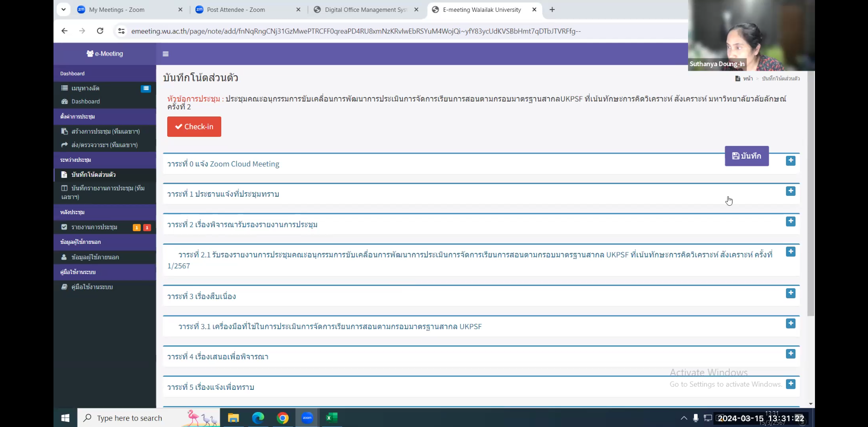This screenshot has height=427, width=868.
Task: Switch to Digital Office Management System tab
Action: pos(365,10)
